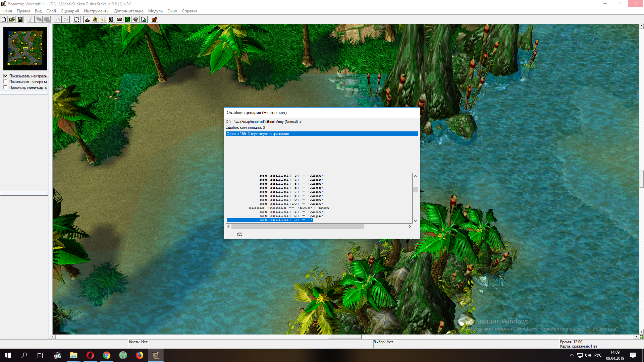Open a map using the folder icon
Viewport: 644px width, 362px height.
tap(12, 19)
